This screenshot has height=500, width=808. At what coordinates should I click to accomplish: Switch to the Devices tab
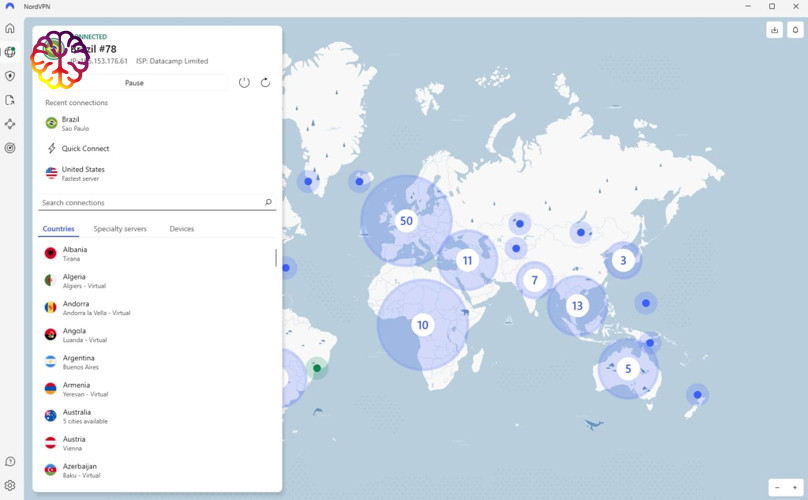tap(182, 229)
